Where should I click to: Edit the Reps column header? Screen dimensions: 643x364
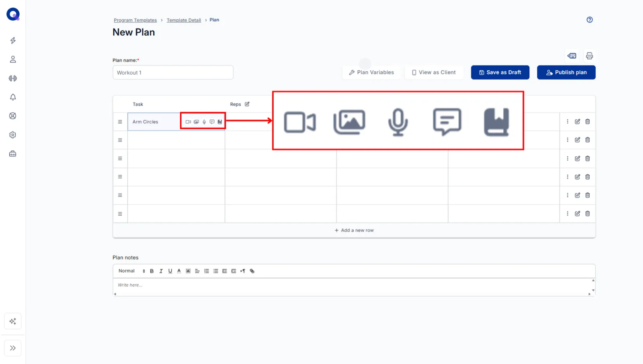point(247,104)
